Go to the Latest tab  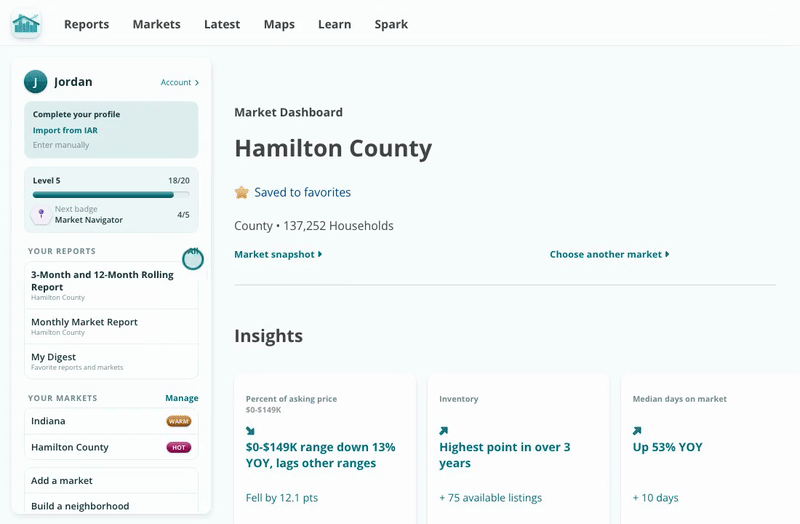pos(222,24)
